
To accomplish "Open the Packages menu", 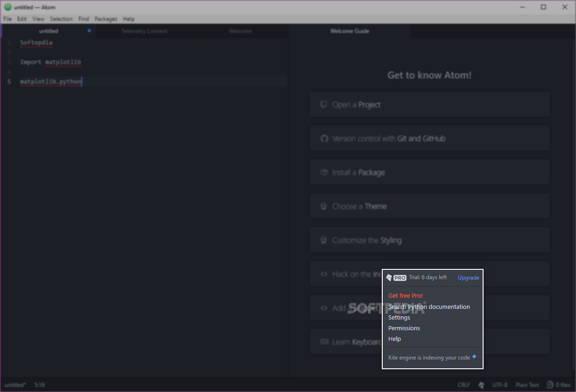I will [106, 19].
